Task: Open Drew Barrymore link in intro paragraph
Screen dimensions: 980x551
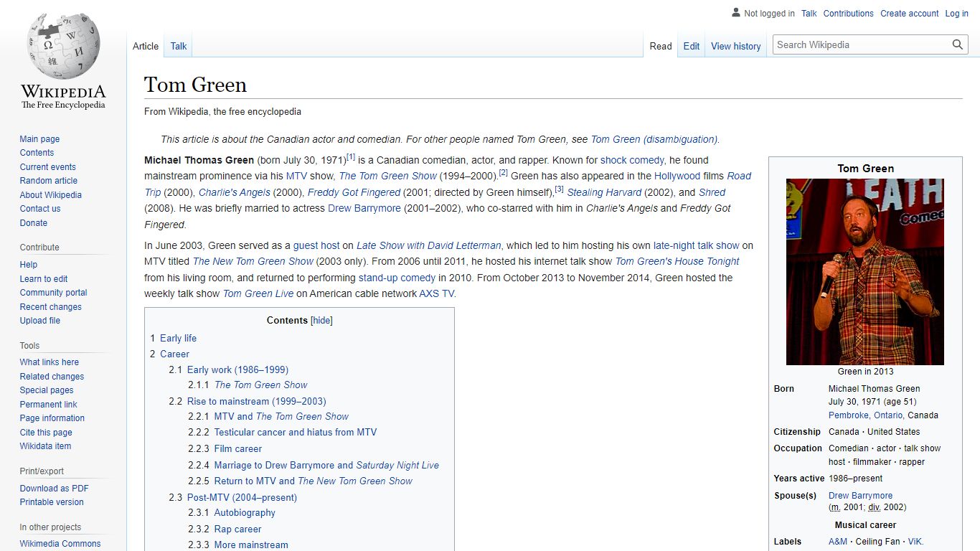Action: (364, 208)
